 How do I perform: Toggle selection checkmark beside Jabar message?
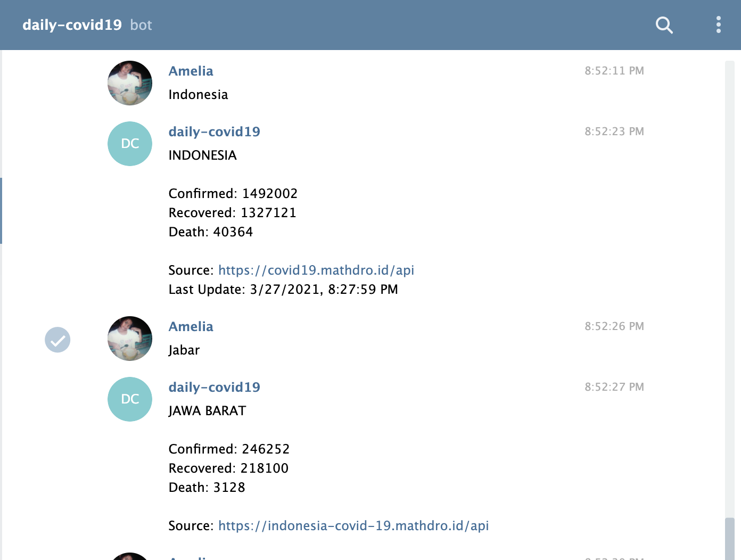point(57,340)
